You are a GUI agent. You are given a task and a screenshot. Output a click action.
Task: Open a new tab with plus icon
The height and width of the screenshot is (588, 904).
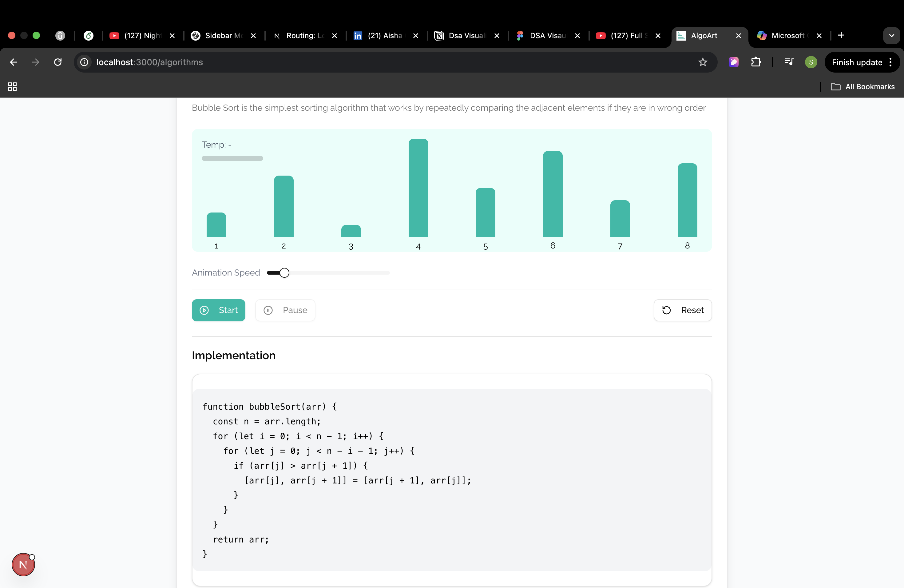click(841, 35)
